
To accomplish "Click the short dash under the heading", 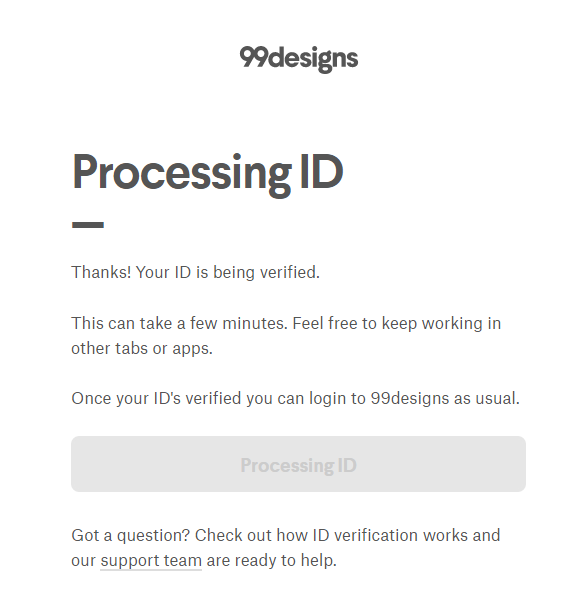I will 88,225.
